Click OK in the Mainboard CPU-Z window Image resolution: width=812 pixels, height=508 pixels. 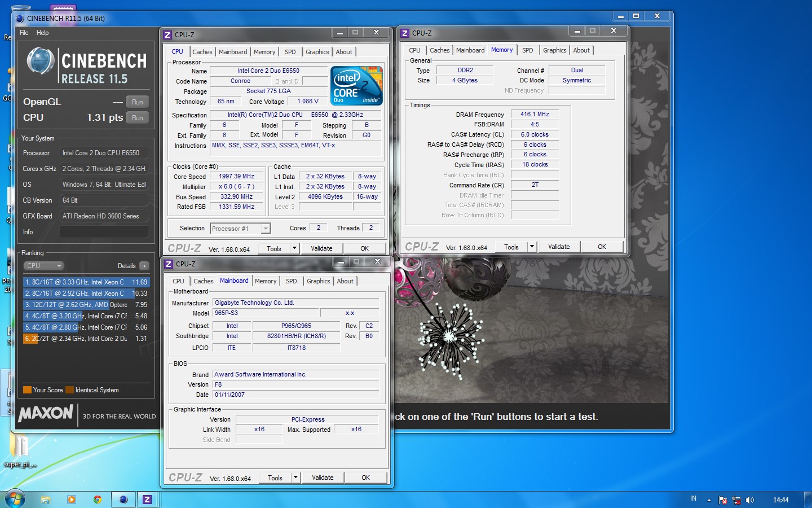pyautogui.click(x=366, y=478)
